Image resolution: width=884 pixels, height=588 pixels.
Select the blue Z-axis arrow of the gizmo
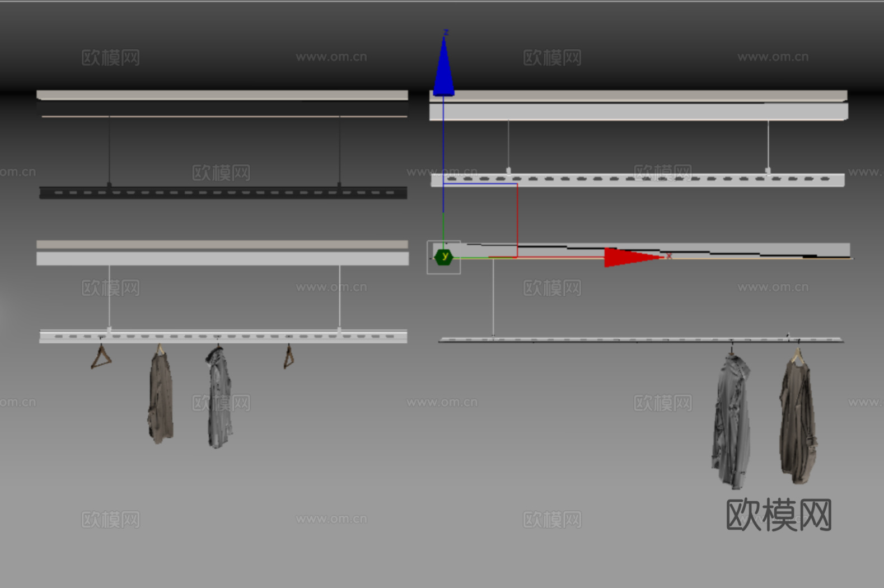click(x=443, y=66)
